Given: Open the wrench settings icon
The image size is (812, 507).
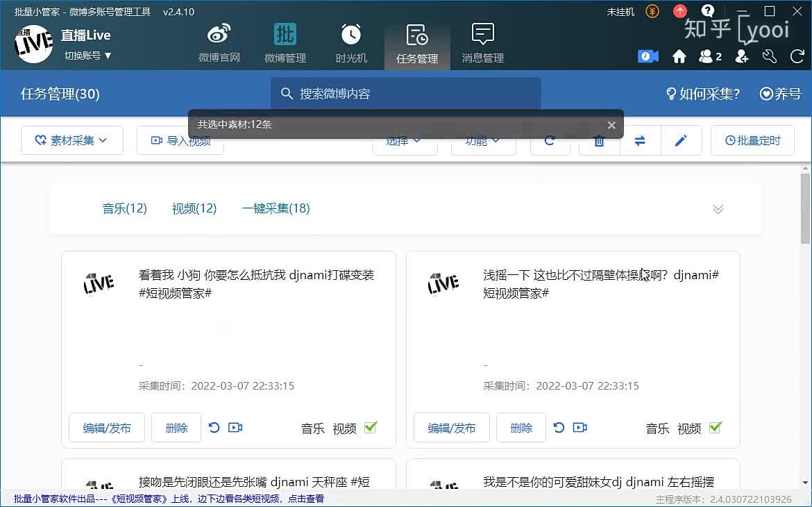Looking at the screenshot, I should click(770, 56).
